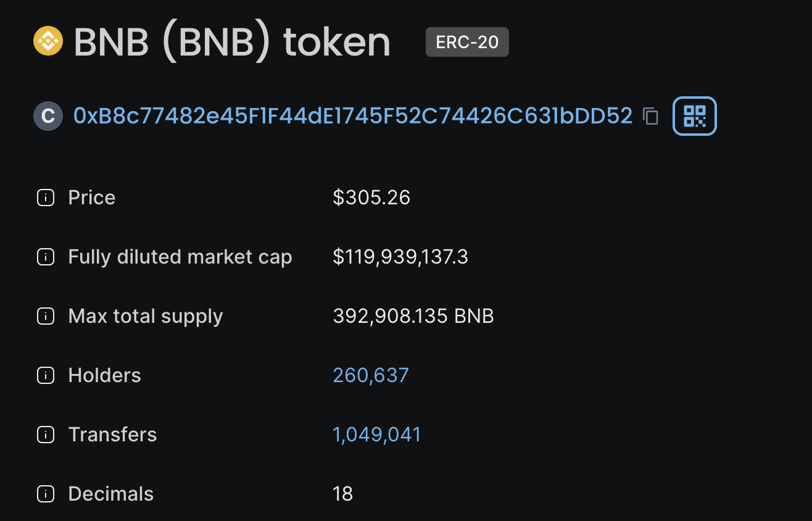Click the Holders row label
The image size is (812, 521).
click(x=104, y=375)
